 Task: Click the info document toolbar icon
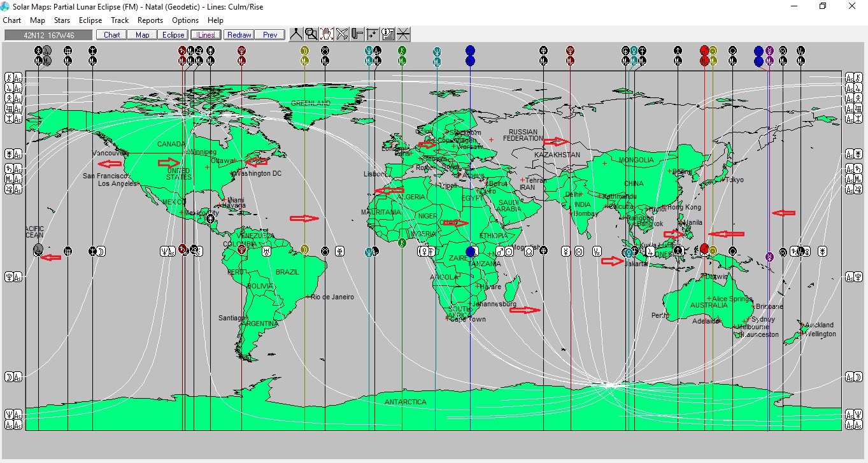388,34
